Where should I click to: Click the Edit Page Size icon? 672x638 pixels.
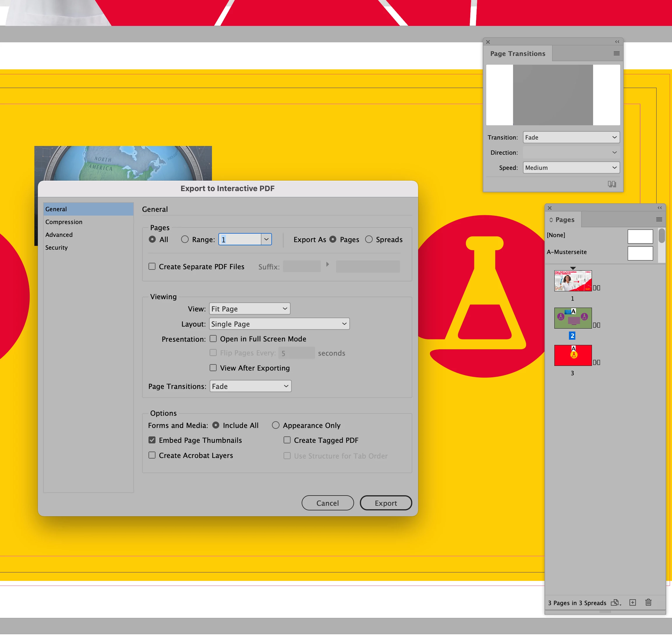point(616,603)
